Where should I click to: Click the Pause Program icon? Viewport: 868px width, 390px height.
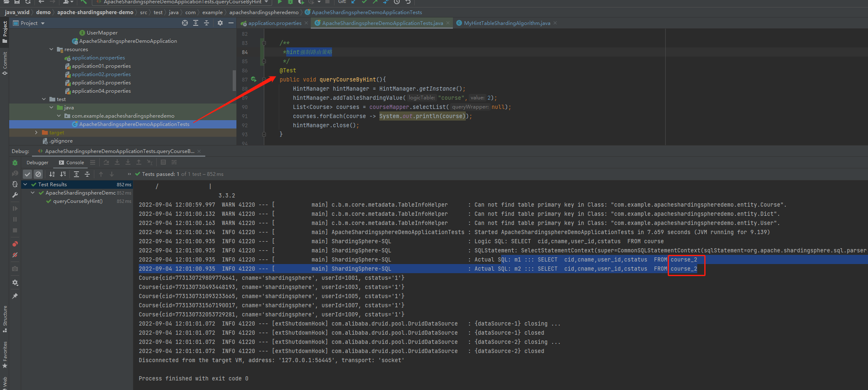[x=15, y=219]
